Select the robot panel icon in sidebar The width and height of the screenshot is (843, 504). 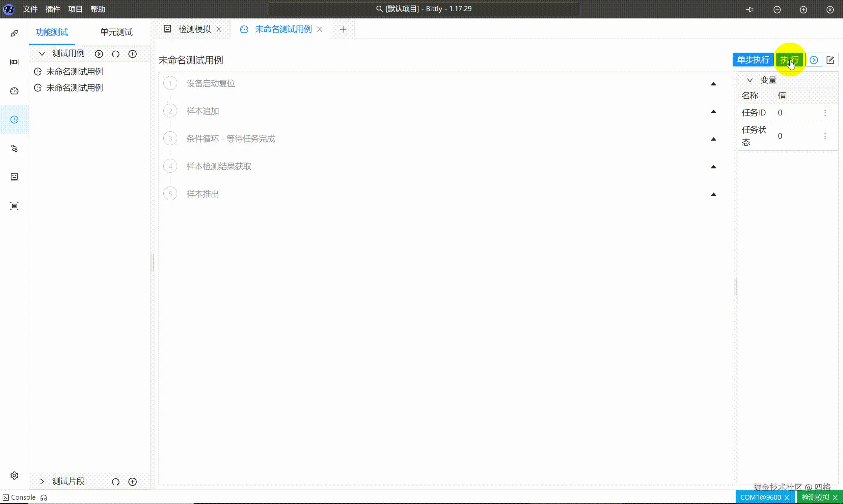click(x=14, y=177)
